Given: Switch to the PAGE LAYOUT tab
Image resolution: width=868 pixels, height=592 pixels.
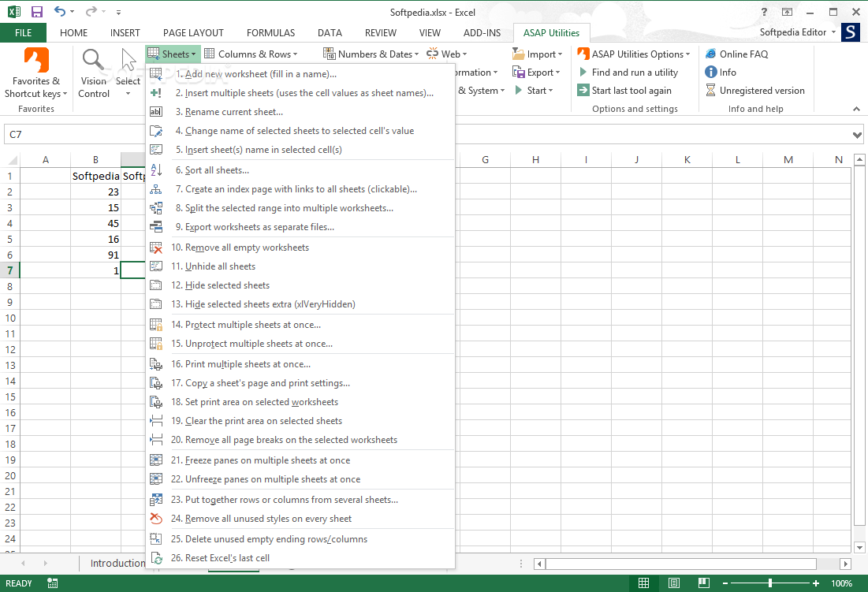Looking at the screenshot, I should [193, 32].
